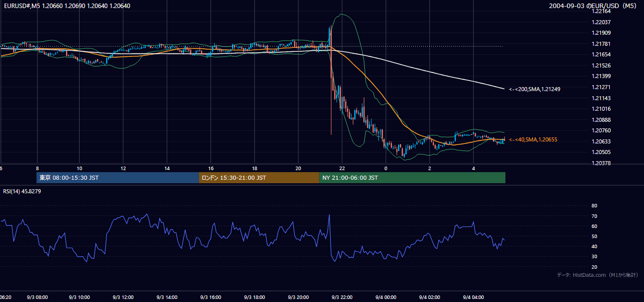Click the HistData.com data source credit
The image size is (644, 302).
[x=598, y=275]
